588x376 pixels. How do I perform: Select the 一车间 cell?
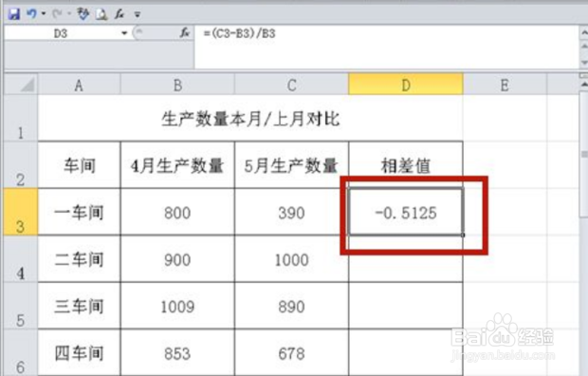(79, 212)
